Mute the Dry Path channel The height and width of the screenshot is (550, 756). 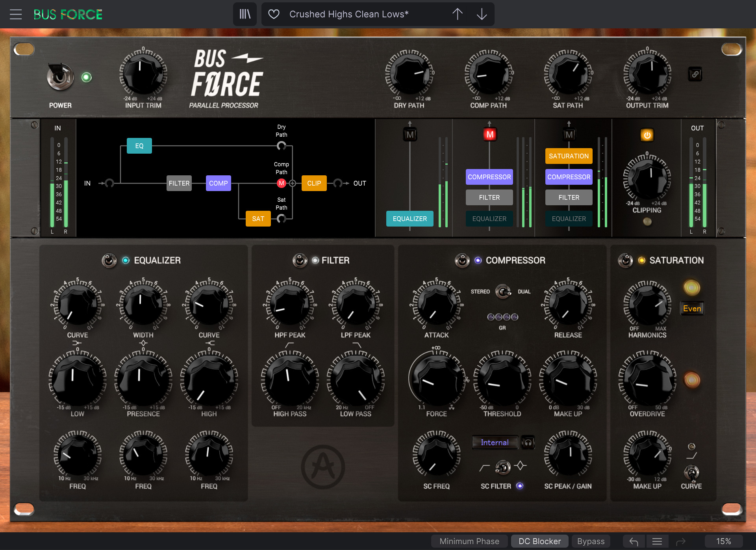tap(410, 135)
